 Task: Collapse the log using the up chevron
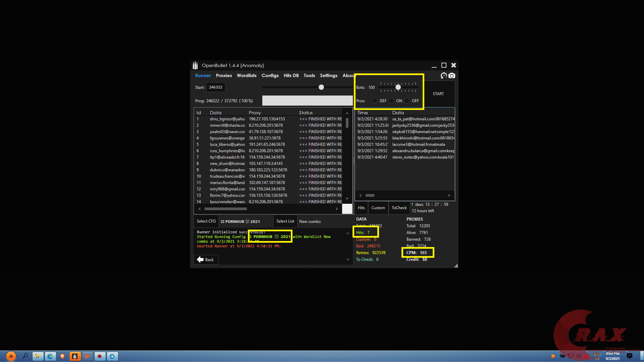[347, 232]
